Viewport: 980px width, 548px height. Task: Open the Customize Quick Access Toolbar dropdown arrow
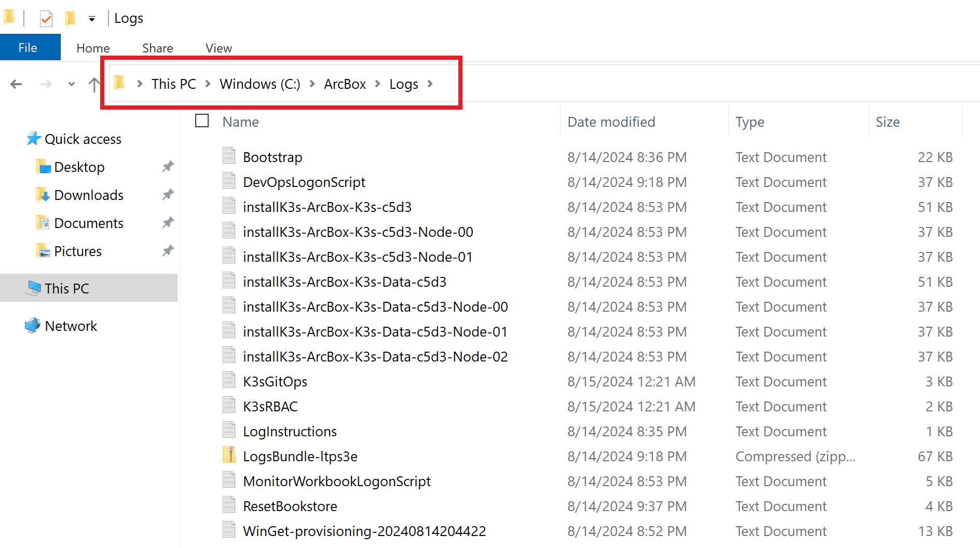(92, 19)
